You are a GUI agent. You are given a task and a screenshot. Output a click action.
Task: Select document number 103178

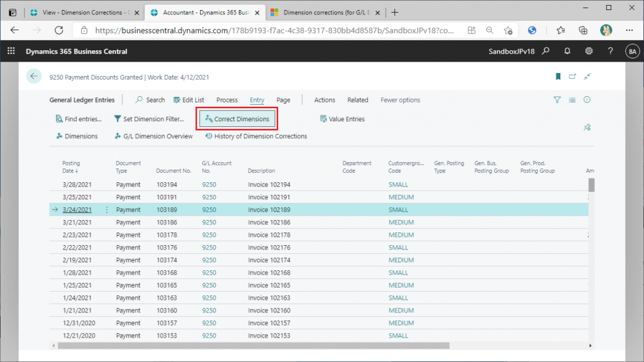click(166, 235)
